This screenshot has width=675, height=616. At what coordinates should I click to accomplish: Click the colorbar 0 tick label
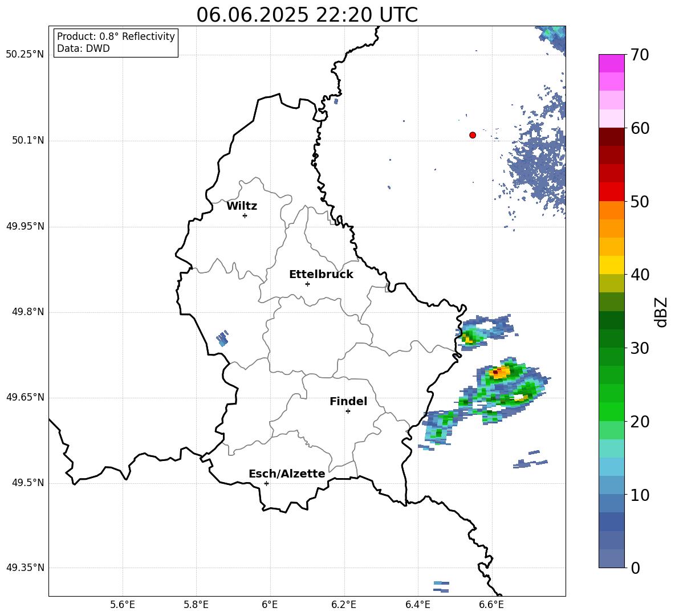[x=635, y=568]
